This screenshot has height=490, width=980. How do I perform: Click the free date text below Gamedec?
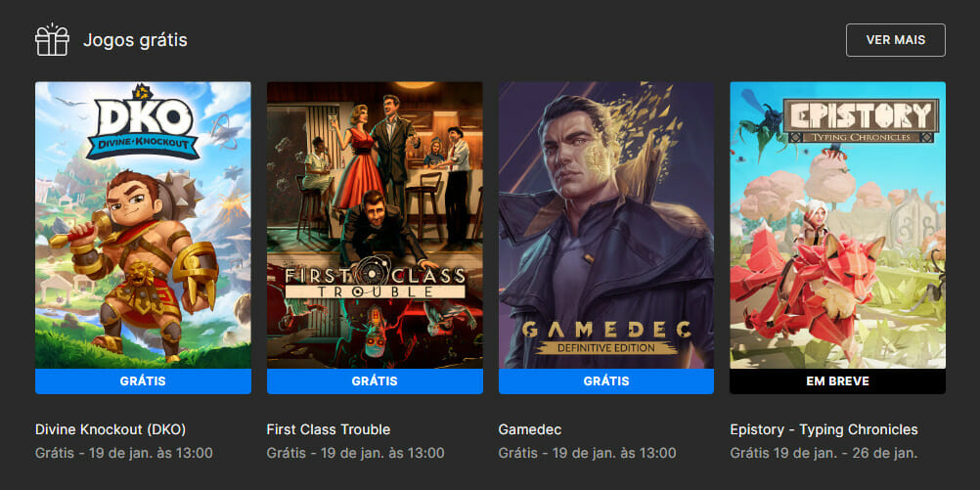pos(587,453)
